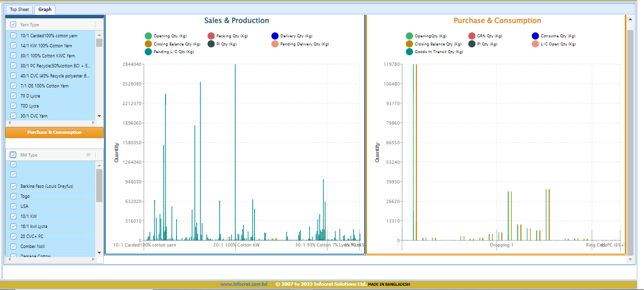Viewport: 644px width, 290px height.
Task: Toggle the Consume Qty (Kg) legend marker
Action: 535,36
